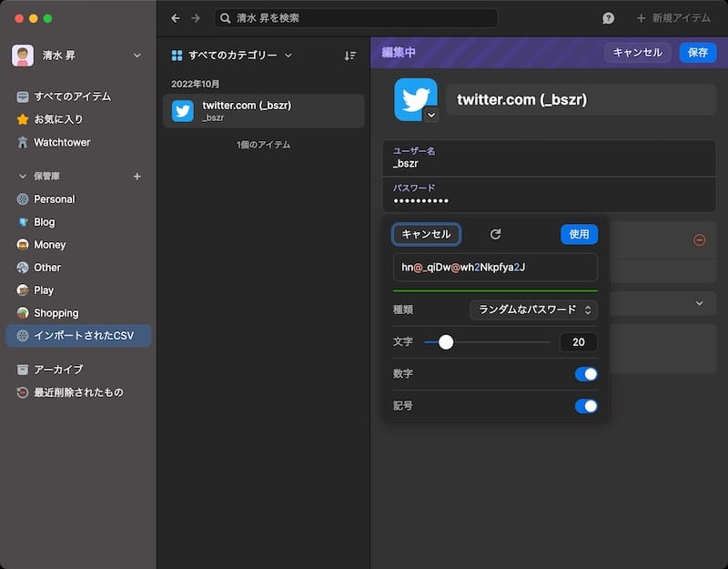Click the パスワード field
728x569 pixels.
click(549, 195)
